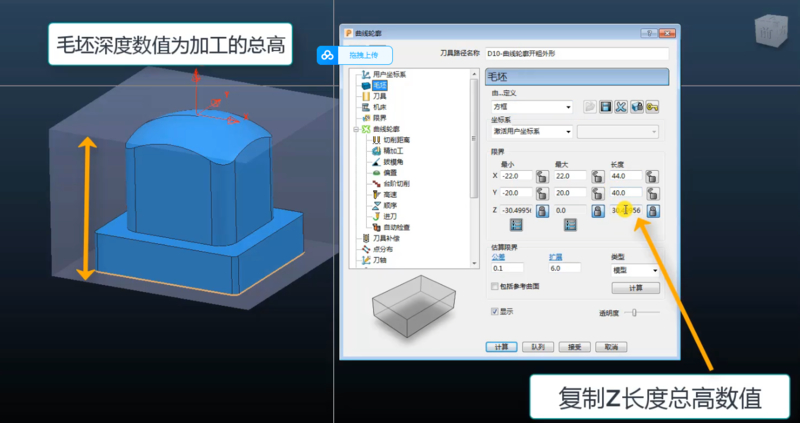Click the key icon in block definition row
800x423 pixels.
coord(652,107)
